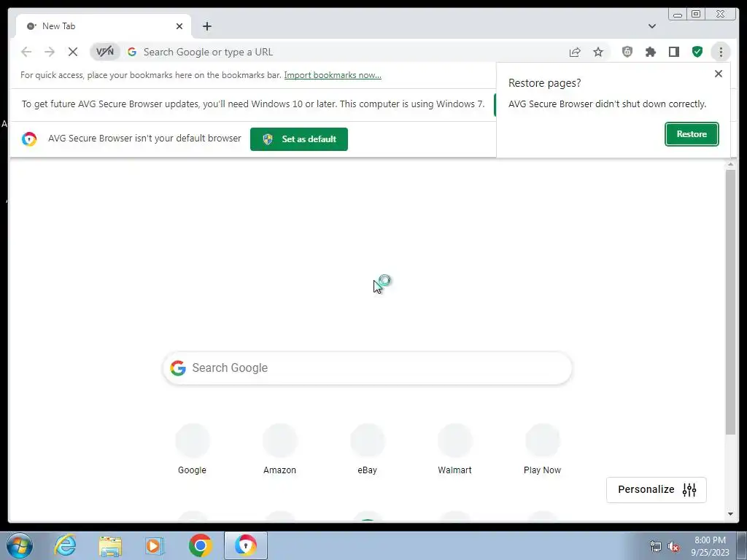The height and width of the screenshot is (560, 747).
Task: Open the Google shortcut tile
Action: click(x=192, y=449)
